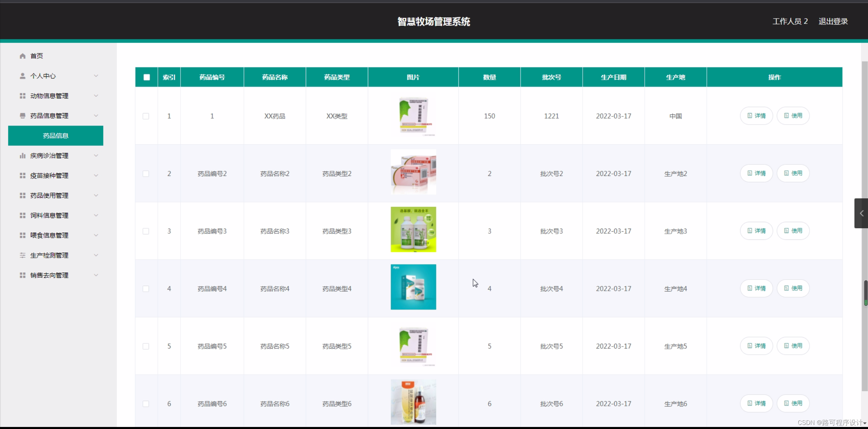This screenshot has height=429, width=868.
Task: Toggle the select-all checkbox in table header
Action: click(146, 77)
